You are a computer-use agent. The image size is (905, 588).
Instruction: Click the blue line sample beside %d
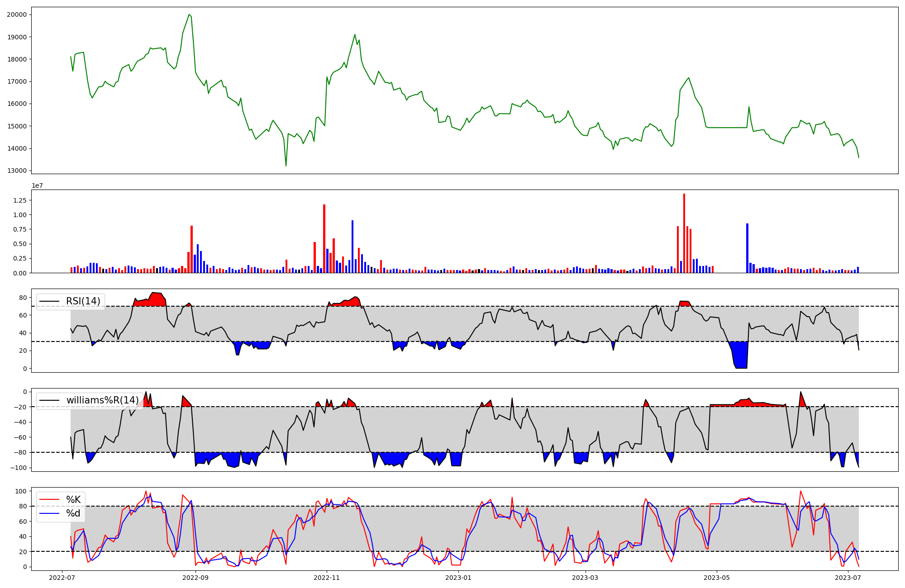pyautogui.click(x=50, y=513)
